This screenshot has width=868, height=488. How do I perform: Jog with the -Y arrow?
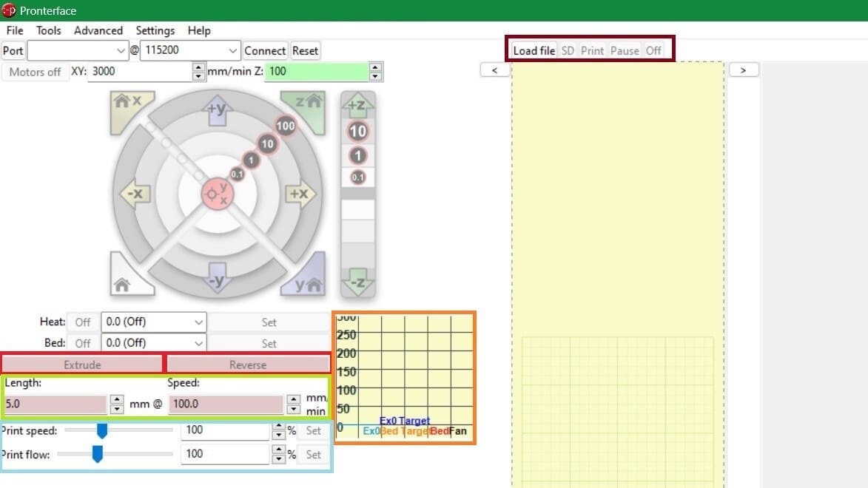tap(217, 277)
